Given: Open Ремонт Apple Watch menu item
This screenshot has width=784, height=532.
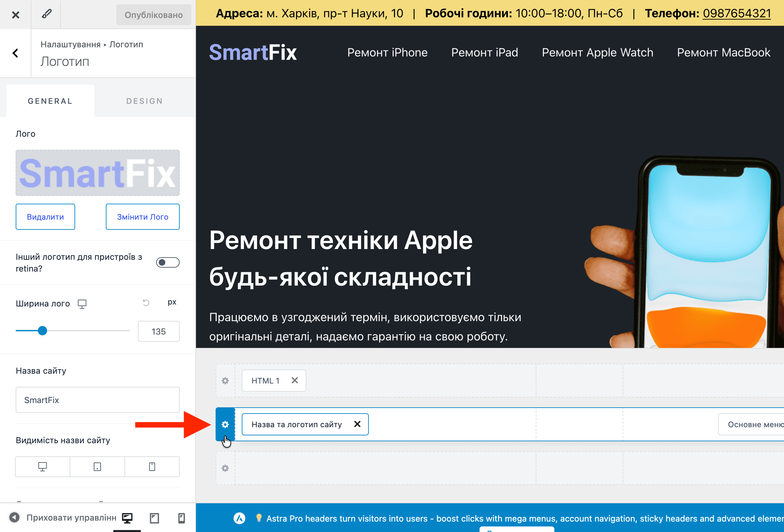Looking at the screenshot, I should point(597,52).
